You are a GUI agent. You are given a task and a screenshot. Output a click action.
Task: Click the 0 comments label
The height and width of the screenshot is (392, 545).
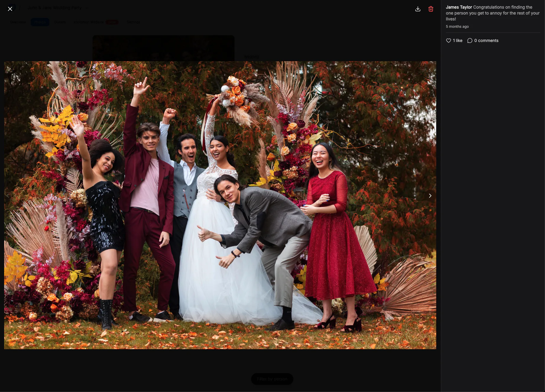click(486, 41)
